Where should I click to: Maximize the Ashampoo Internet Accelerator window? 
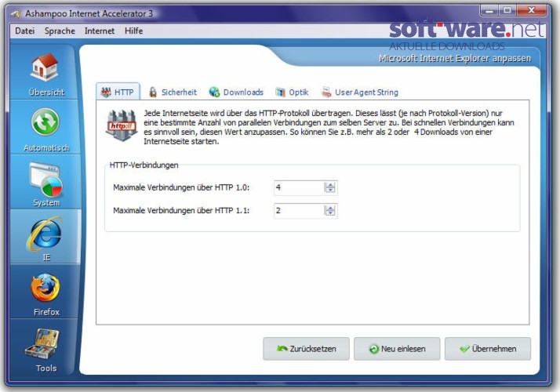507,11
